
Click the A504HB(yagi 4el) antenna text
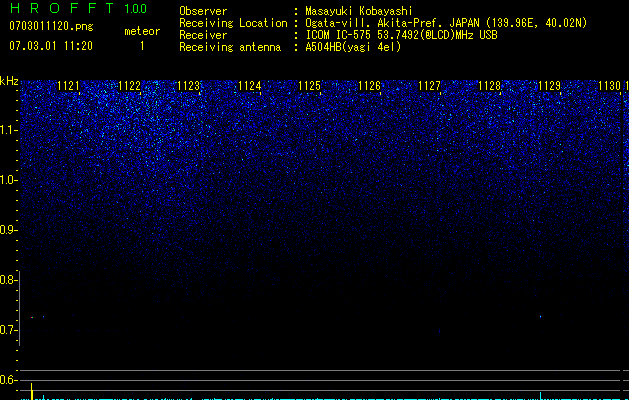(x=353, y=47)
